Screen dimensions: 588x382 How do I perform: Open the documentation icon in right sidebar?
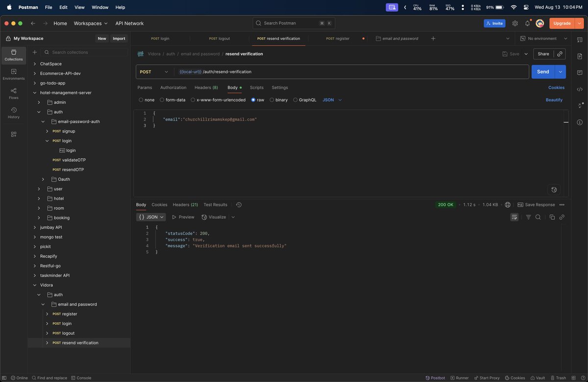(x=580, y=55)
